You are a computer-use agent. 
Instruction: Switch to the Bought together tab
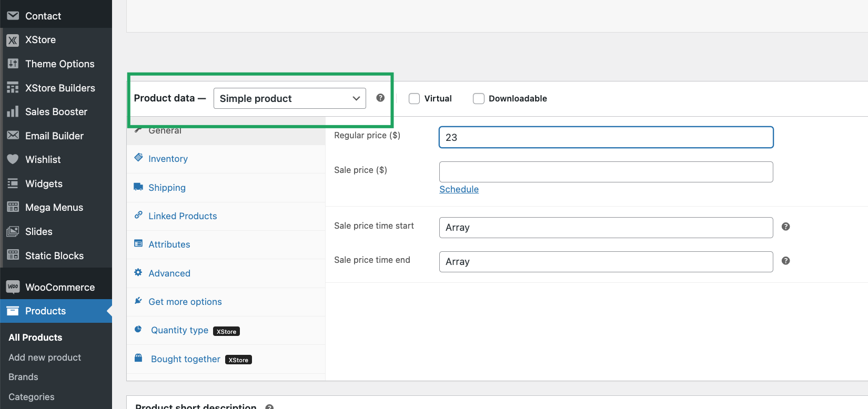(226, 359)
